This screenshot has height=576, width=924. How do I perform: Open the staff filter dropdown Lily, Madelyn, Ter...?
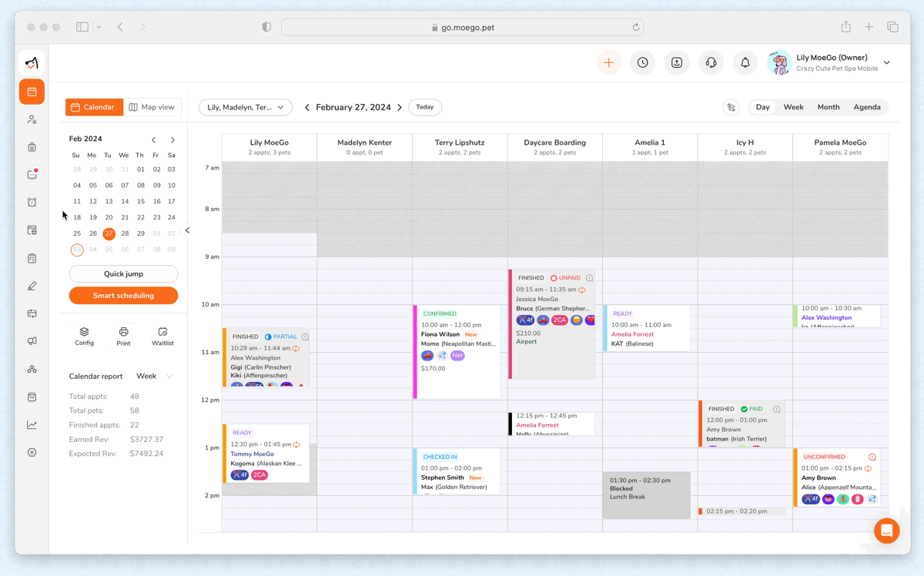(246, 107)
